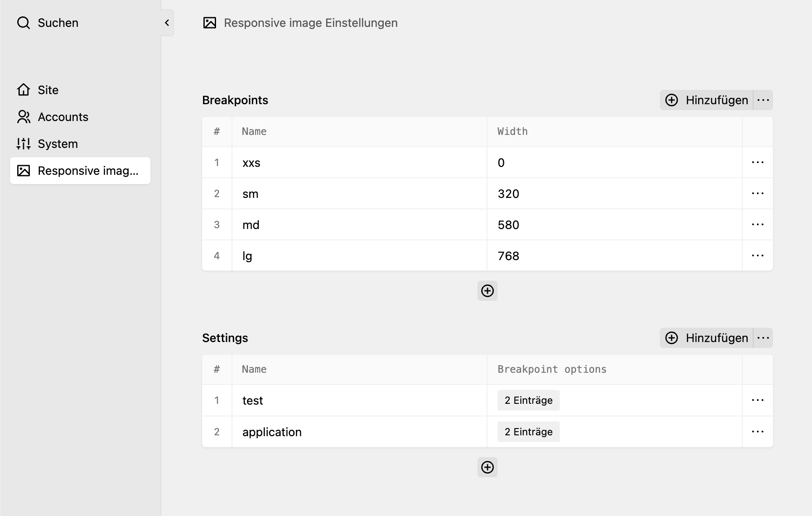Open options for md breakpoint row
This screenshot has height=516, width=812.
tap(757, 224)
